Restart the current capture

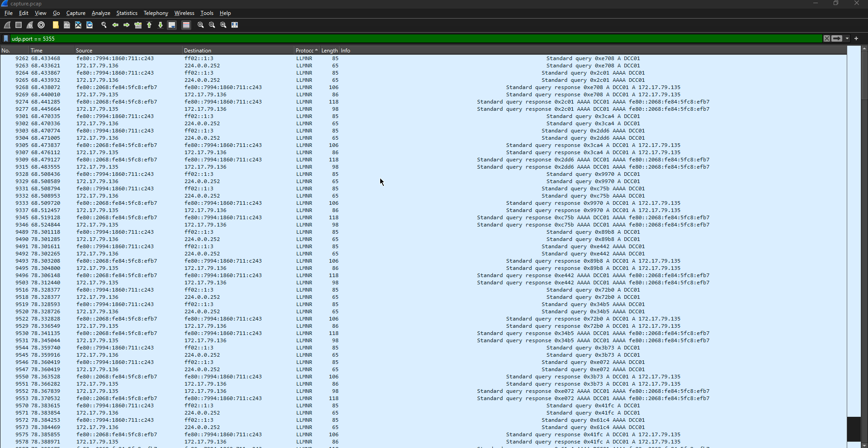tap(30, 25)
